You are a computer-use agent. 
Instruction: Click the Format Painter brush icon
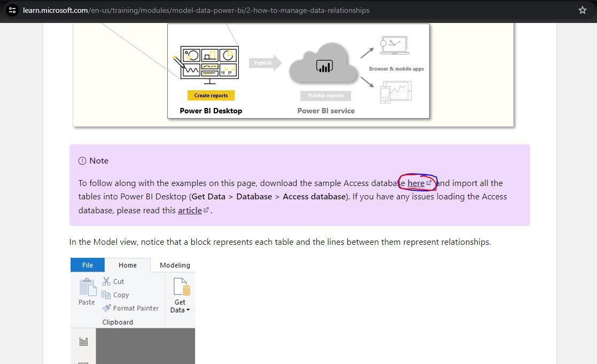pos(106,308)
